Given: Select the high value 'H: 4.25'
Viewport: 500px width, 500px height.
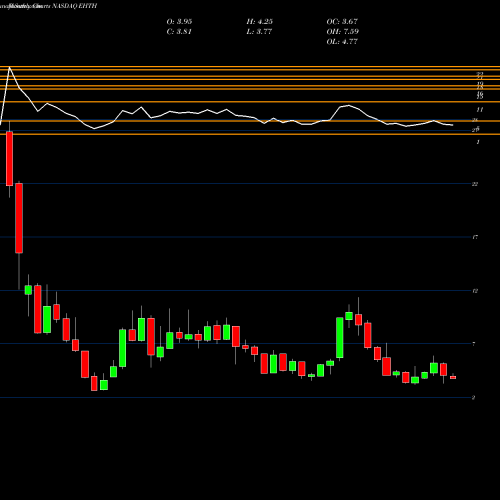Looking at the screenshot, I should click(x=260, y=22).
